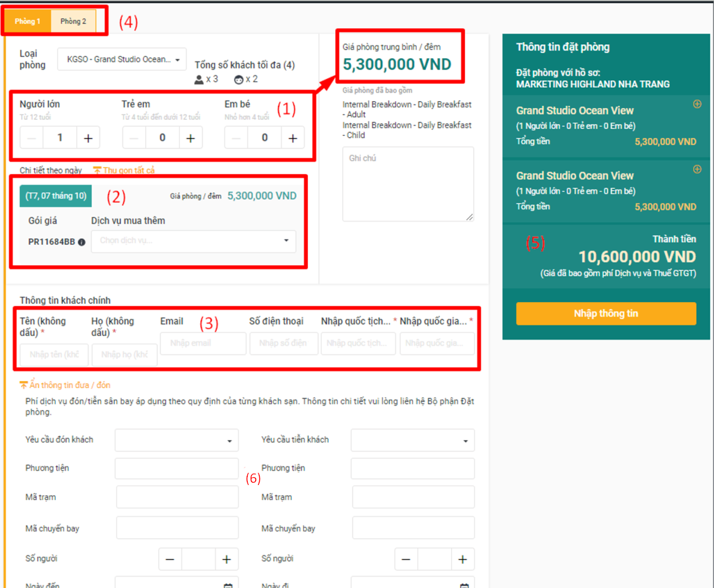Image resolution: width=714 pixels, height=588 pixels.
Task: Click the Ghi chú notes text area
Action: (408, 184)
